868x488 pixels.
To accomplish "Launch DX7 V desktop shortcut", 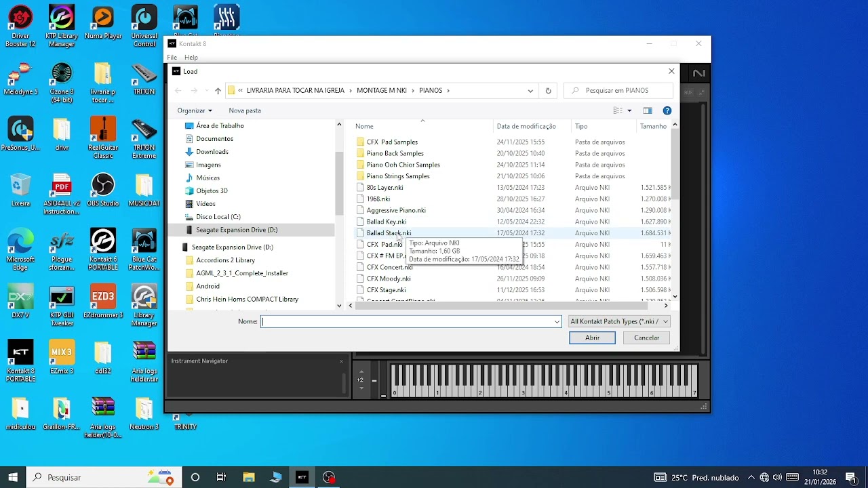I will (x=20, y=302).
